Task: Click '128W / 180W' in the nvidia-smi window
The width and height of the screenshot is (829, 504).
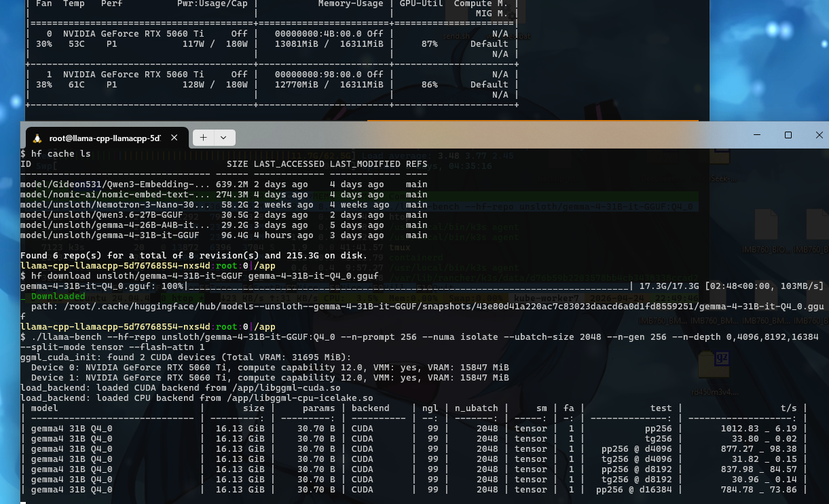Action: [x=215, y=85]
